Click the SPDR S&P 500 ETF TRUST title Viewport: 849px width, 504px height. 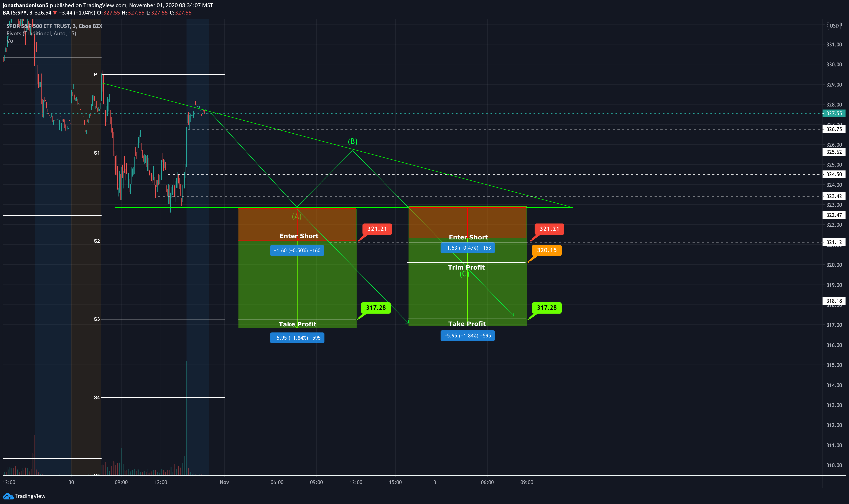[x=54, y=26]
